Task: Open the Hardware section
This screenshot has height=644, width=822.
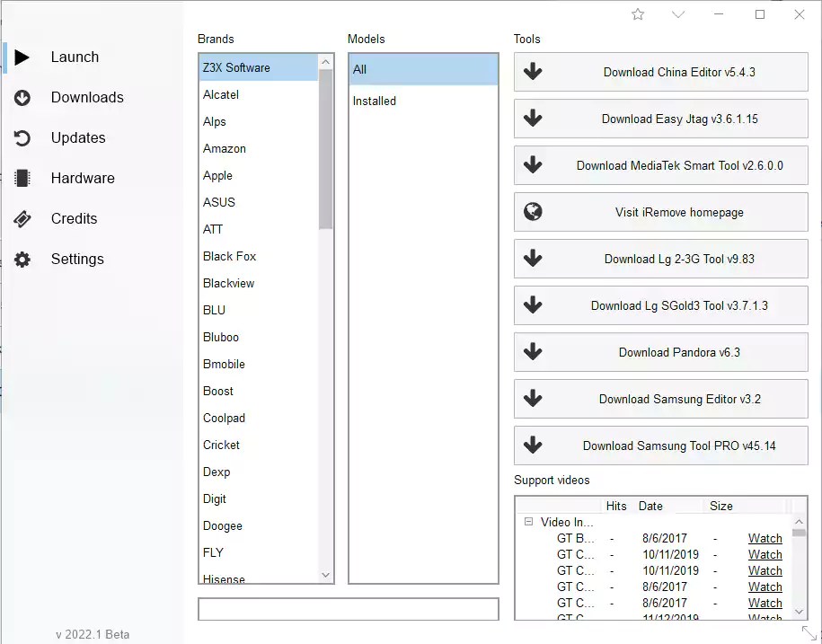Action: (83, 178)
